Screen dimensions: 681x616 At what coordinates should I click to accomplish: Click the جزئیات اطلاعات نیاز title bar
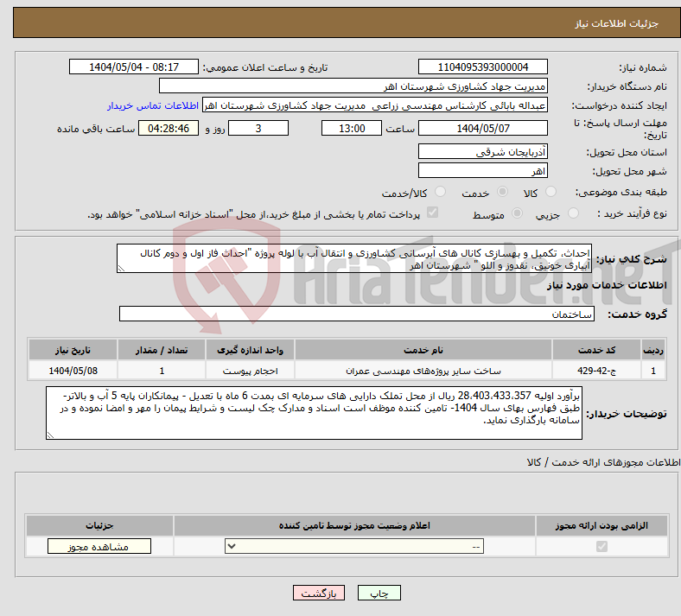pyautogui.click(x=347, y=23)
